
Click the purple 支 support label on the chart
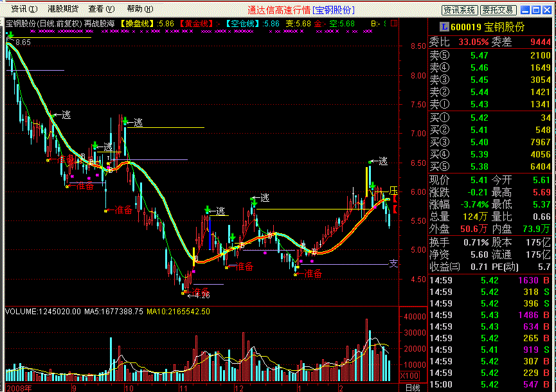(393, 263)
